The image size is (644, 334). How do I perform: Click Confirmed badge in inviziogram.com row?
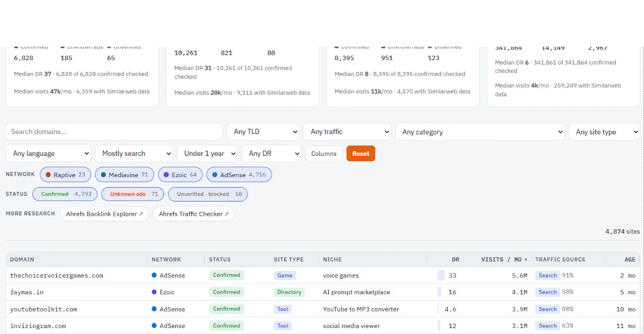pos(227,326)
